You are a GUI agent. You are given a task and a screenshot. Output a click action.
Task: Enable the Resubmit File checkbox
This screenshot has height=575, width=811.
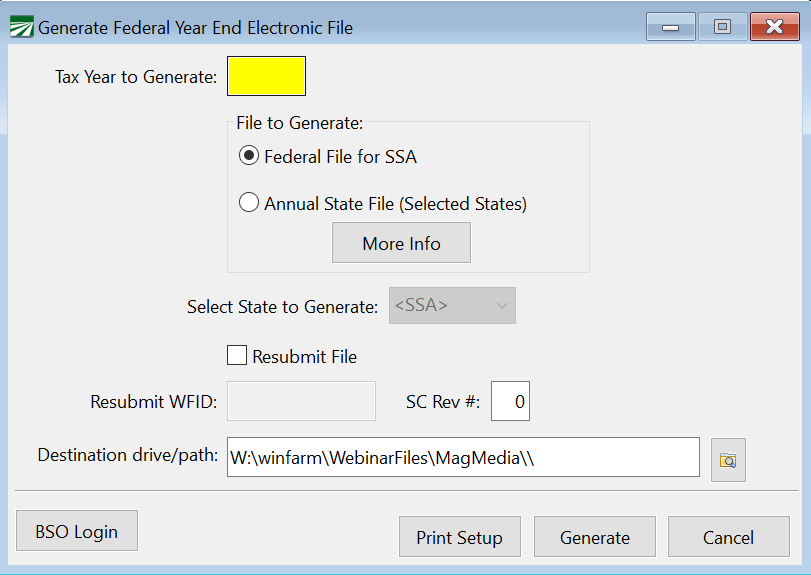click(x=237, y=356)
